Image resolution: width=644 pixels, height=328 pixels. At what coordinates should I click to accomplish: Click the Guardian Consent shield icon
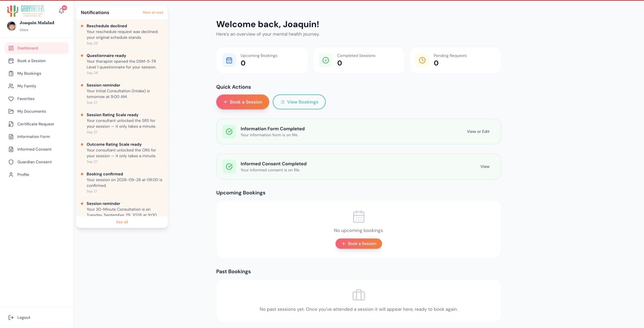11,162
